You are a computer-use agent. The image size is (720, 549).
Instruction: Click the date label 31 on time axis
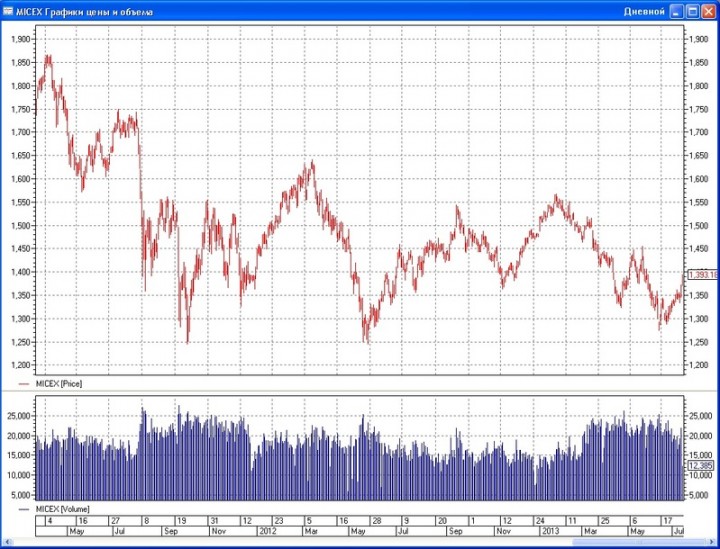[x=214, y=521]
